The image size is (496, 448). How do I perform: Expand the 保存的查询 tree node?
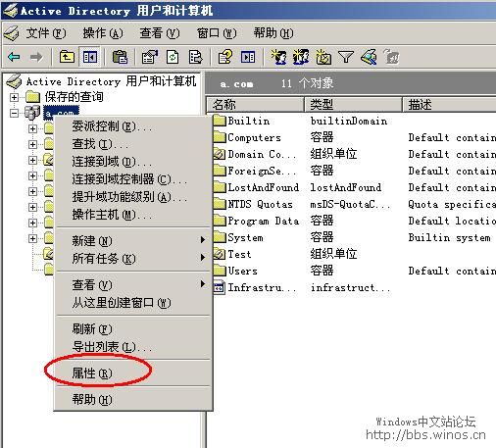[x=14, y=97]
